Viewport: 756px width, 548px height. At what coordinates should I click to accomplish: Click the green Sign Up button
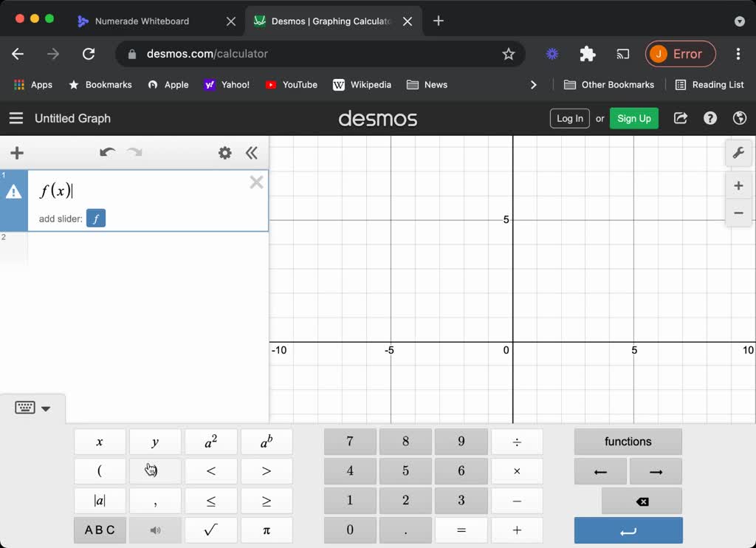[x=633, y=118]
